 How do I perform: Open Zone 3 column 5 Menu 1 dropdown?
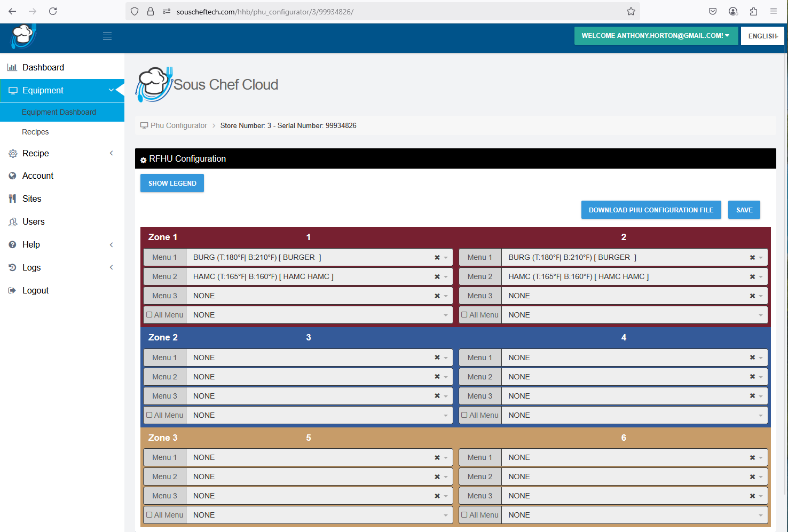(x=319, y=457)
